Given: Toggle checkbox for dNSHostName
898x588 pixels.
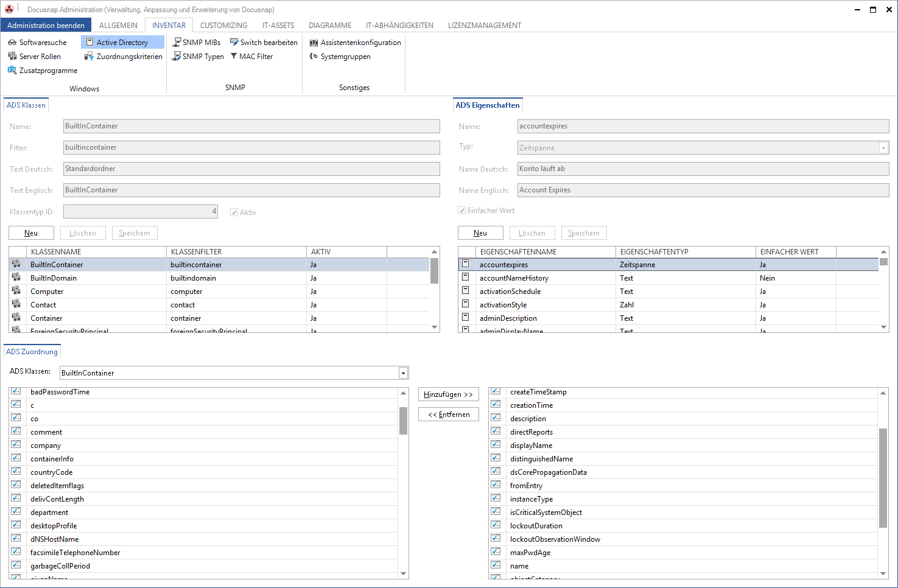Looking at the screenshot, I should [x=16, y=538].
